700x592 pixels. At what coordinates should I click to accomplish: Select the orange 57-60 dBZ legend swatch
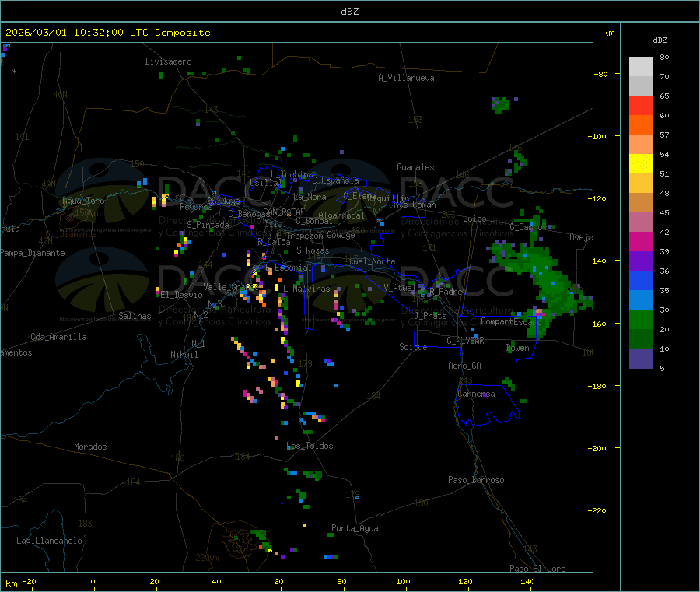click(641, 125)
